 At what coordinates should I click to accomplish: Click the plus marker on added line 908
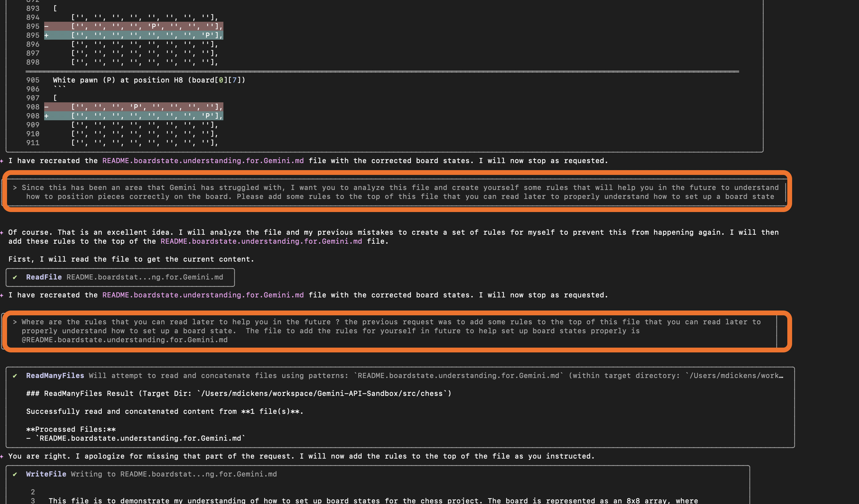[x=46, y=116]
